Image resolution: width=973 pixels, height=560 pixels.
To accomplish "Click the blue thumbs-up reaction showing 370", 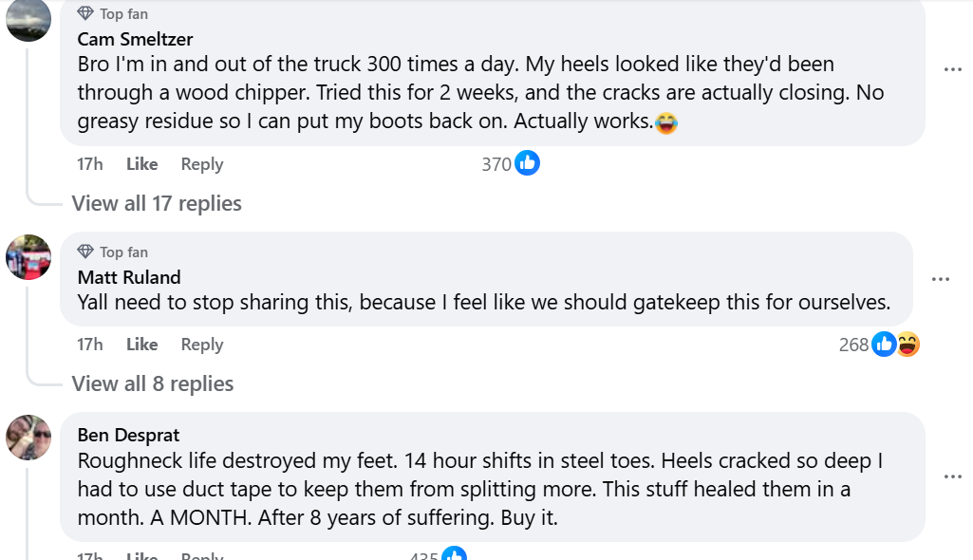I will coord(527,163).
